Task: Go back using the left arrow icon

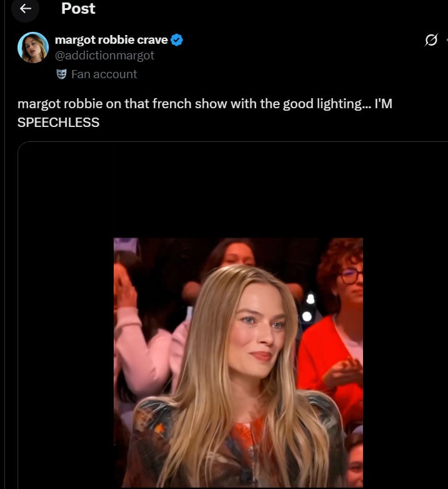Action: [x=25, y=9]
